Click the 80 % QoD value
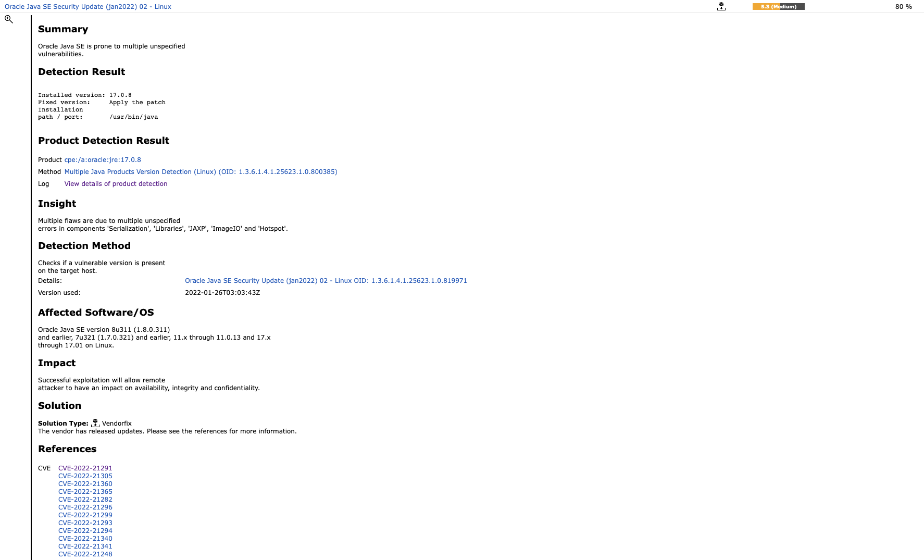The width and height of the screenshot is (924, 560). [903, 7]
